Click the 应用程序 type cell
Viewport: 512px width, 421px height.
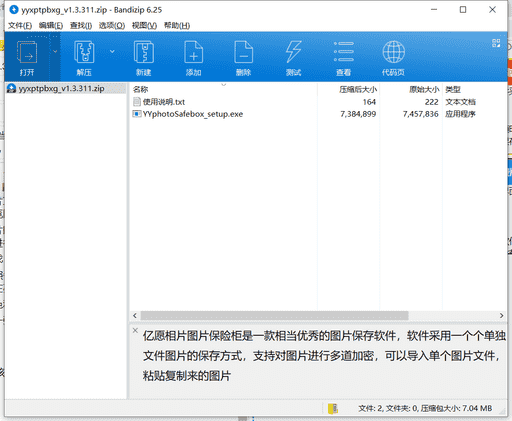click(x=460, y=114)
